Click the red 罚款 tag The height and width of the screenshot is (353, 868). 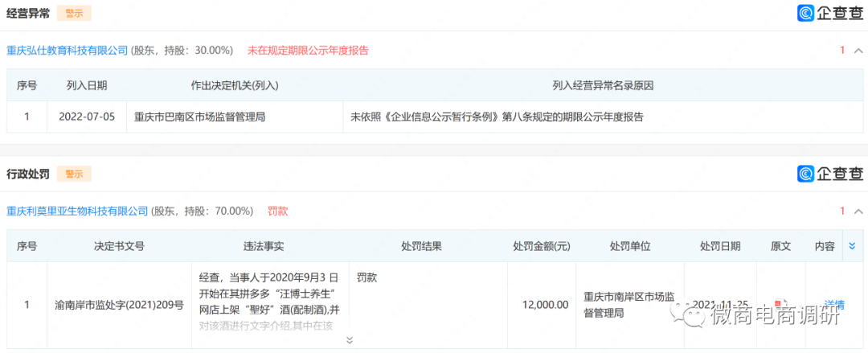pos(278,211)
